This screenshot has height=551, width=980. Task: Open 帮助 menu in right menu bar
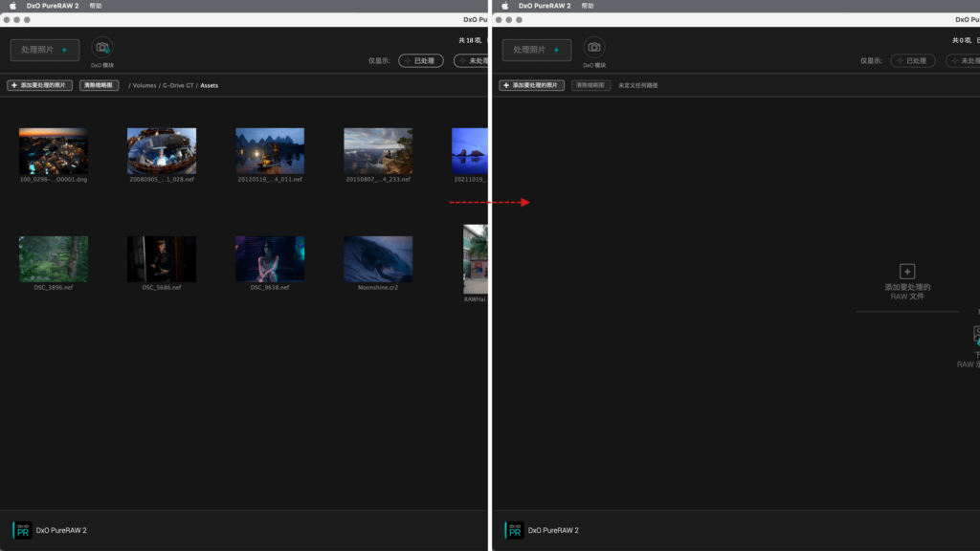(588, 6)
